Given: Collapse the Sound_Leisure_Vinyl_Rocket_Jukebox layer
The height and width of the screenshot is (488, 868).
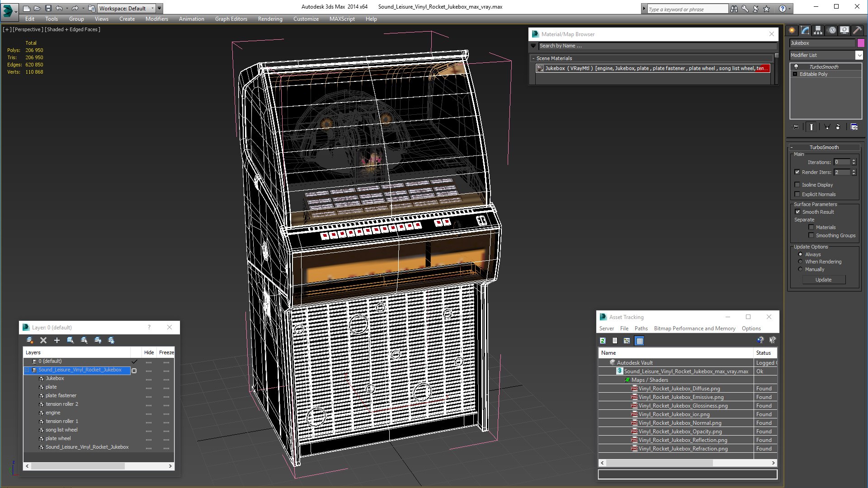Looking at the screenshot, I should coord(27,370).
